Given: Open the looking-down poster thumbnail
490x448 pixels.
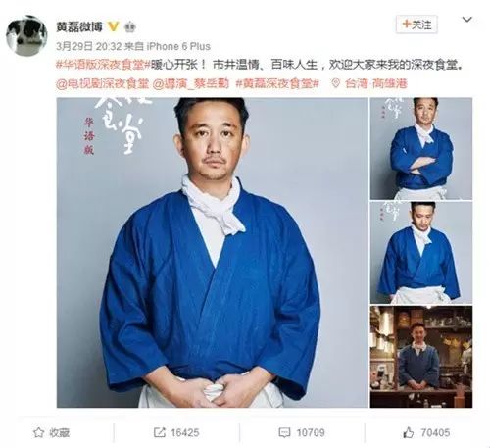Looking at the screenshot, I should click(x=421, y=253).
